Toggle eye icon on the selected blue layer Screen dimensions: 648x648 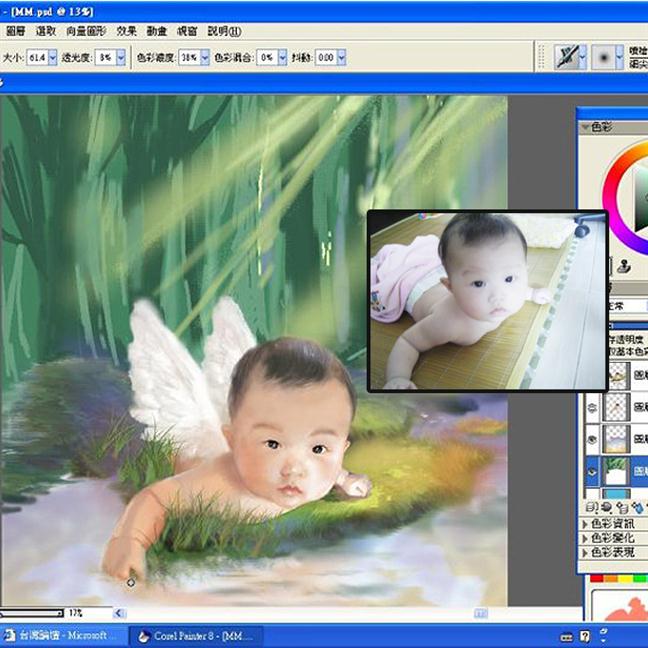591,470
